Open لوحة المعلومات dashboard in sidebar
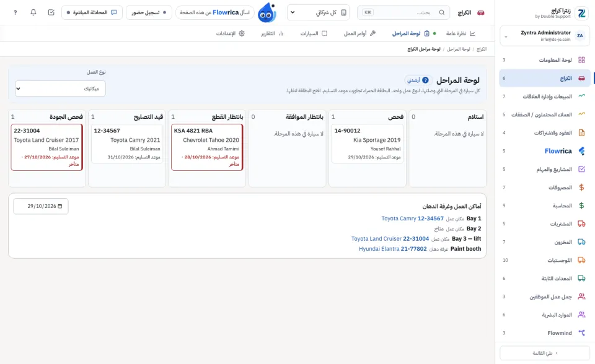Viewport: 595px width, 364px height. [545, 60]
